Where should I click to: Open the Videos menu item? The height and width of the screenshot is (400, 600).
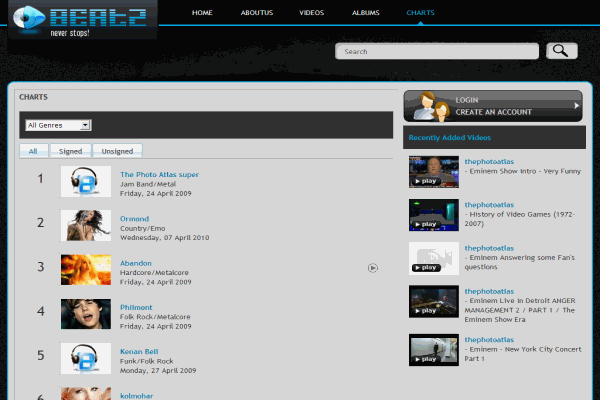coord(311,13)
